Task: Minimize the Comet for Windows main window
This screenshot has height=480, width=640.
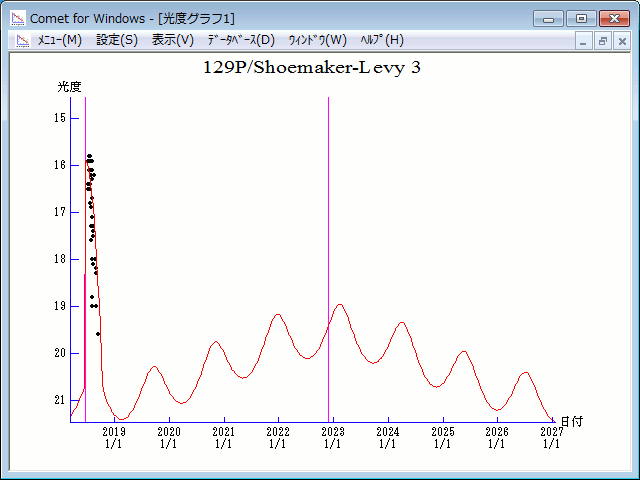Action: pos(549,18)
